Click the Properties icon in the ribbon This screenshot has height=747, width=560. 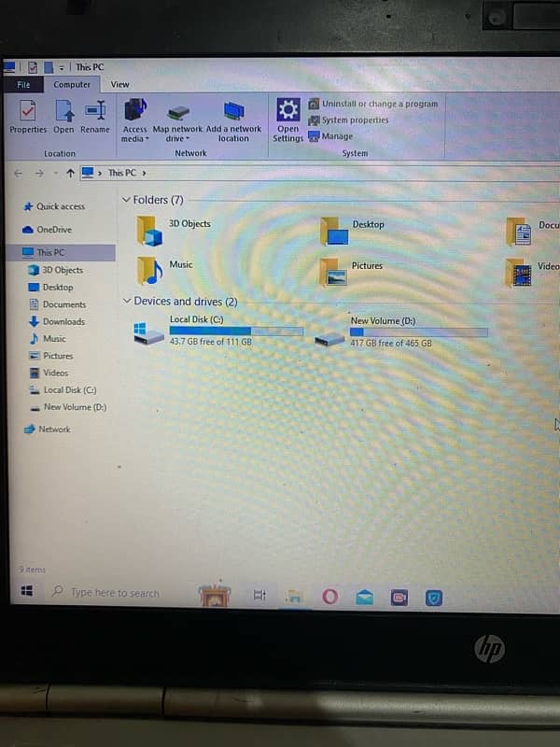pos(27,112)
